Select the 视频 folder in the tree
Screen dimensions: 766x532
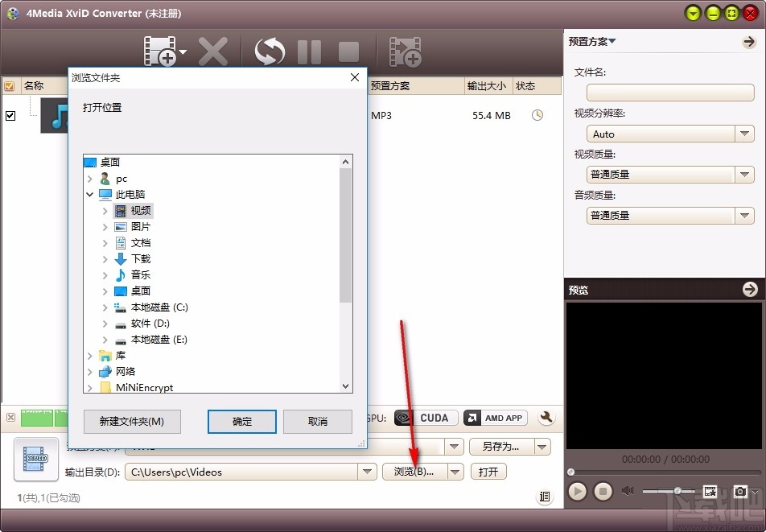pos(139,210)
